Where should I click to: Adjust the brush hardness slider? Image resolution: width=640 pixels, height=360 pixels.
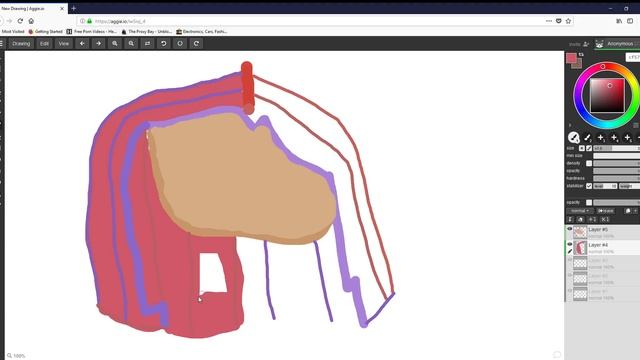click(616, 178)
